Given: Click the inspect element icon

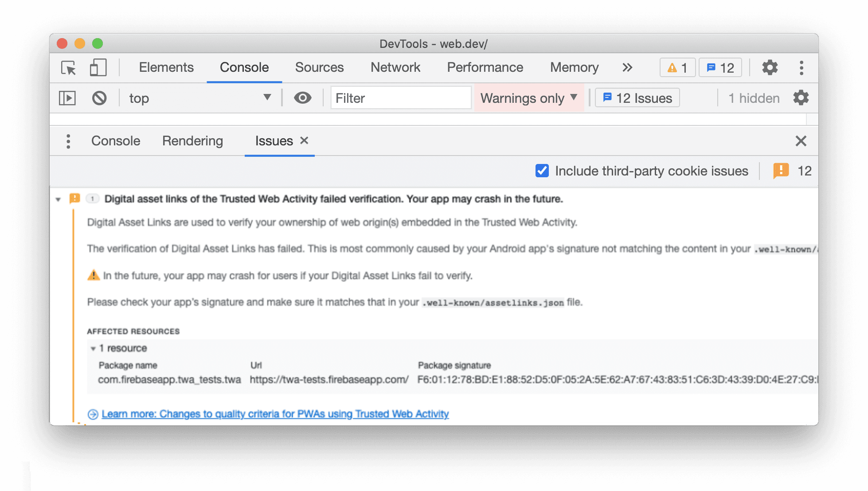Looking at the screenshot, I should tap(69, 67).
